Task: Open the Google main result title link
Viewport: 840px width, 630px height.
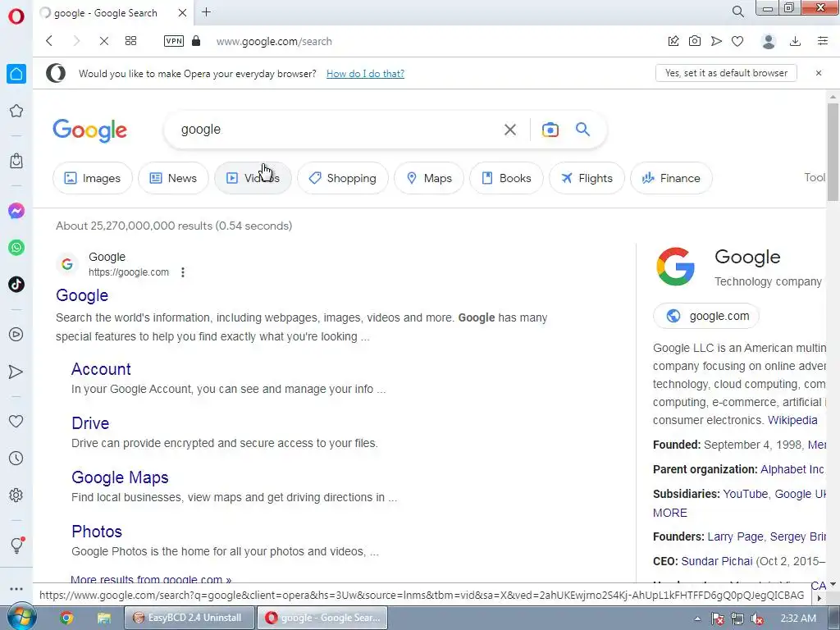Action: pyautogui.click(x=82, y=295)
